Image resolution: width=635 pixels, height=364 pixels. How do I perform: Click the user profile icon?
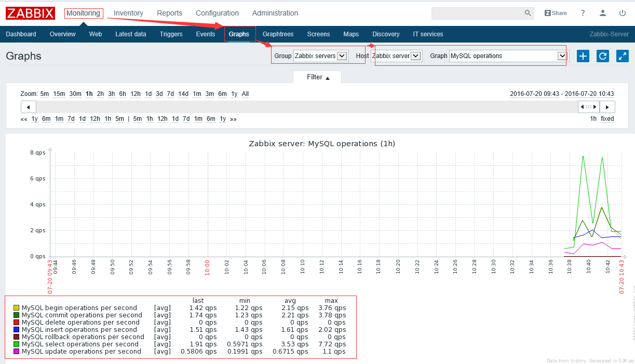(x=602, y=13)
